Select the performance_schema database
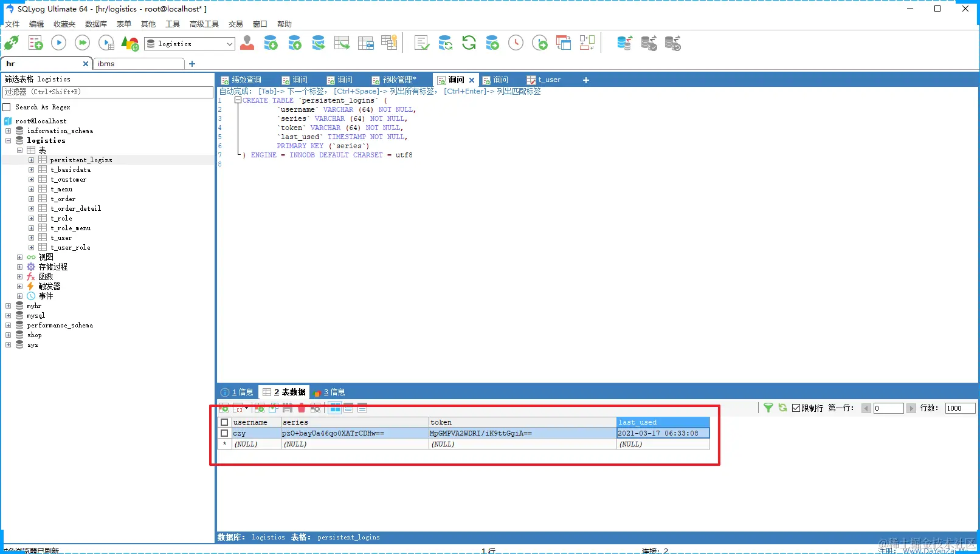Image resolution: width=980 pixels, height=554 pixels. [60, 325]
